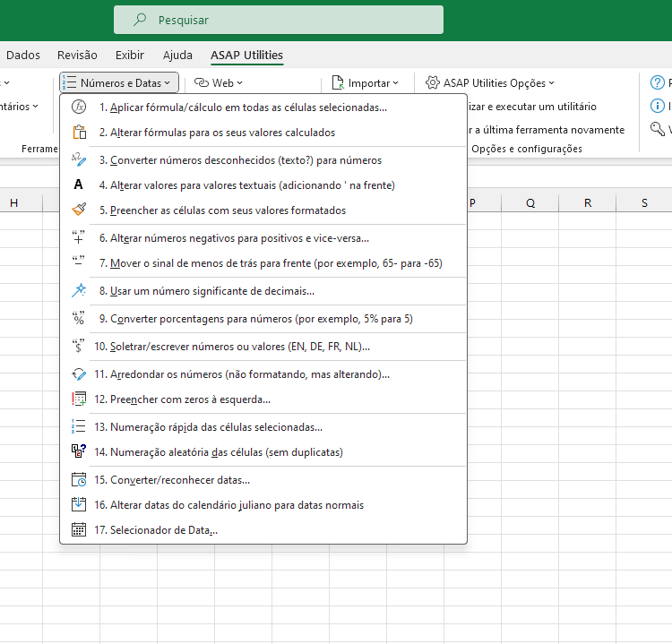Click the Importar document icon

[338, 82]
